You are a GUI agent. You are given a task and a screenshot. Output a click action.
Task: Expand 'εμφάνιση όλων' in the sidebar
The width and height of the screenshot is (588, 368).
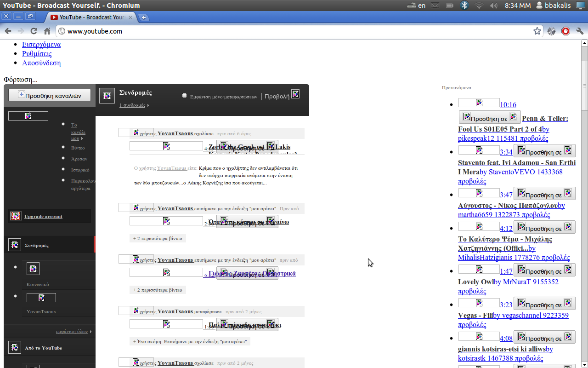[73, 331]
